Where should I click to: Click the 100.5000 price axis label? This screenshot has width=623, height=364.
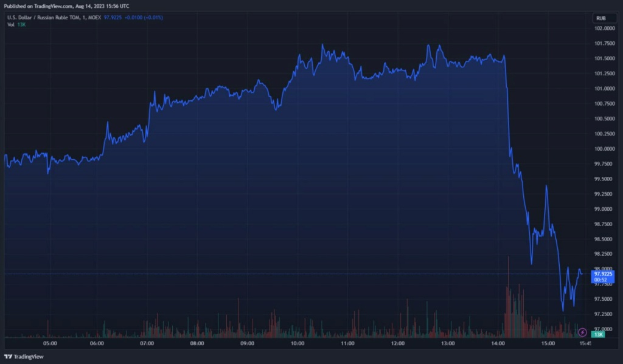click(604, 118)
